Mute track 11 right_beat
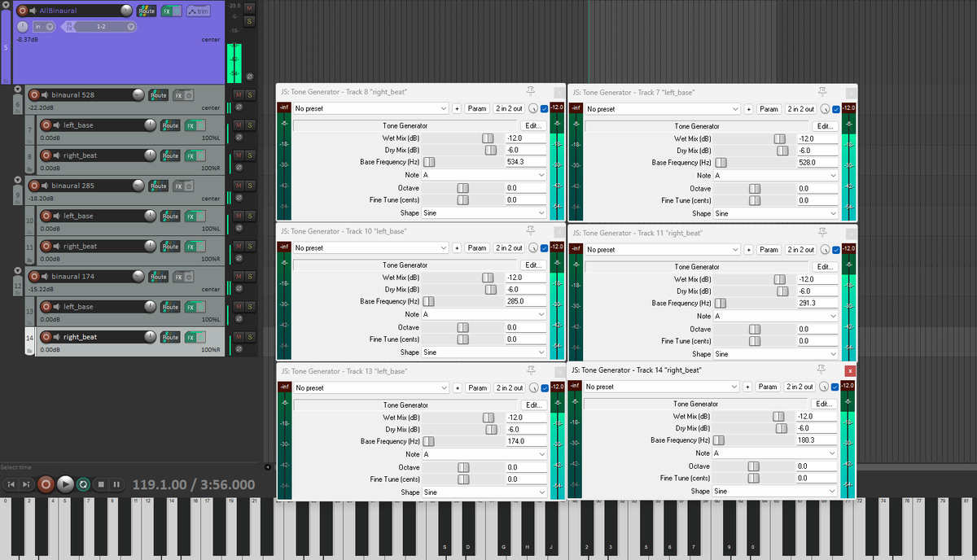977x560 pixels. (x=239, y=246)
